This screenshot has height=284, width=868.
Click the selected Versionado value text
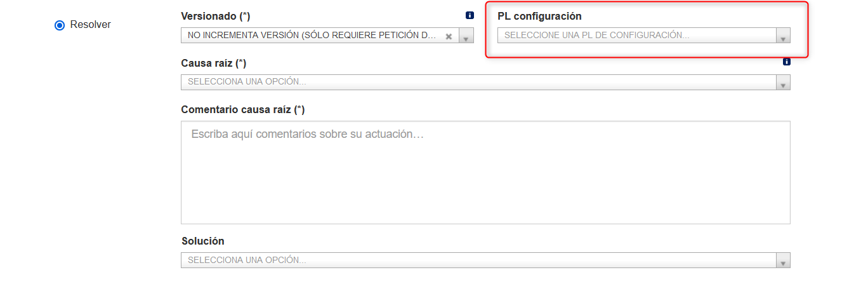(312, 36)
